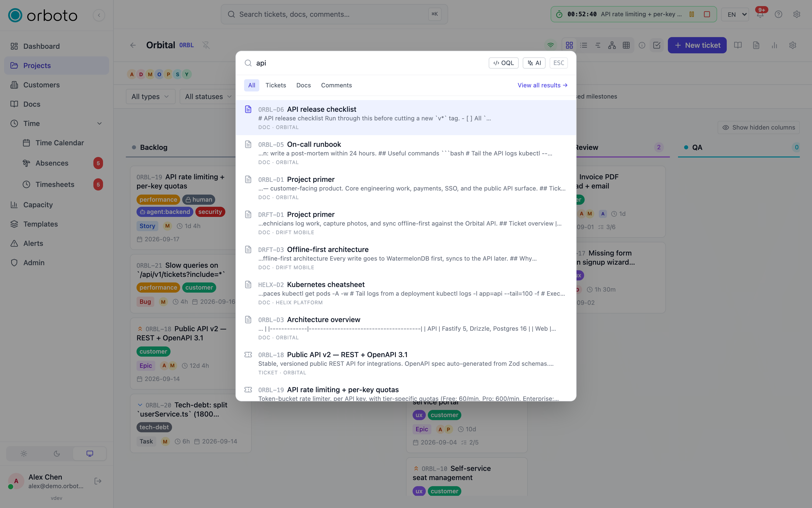Open global settings gear in top bar
This screenshot has width=812, height=508.
(797, 14)
